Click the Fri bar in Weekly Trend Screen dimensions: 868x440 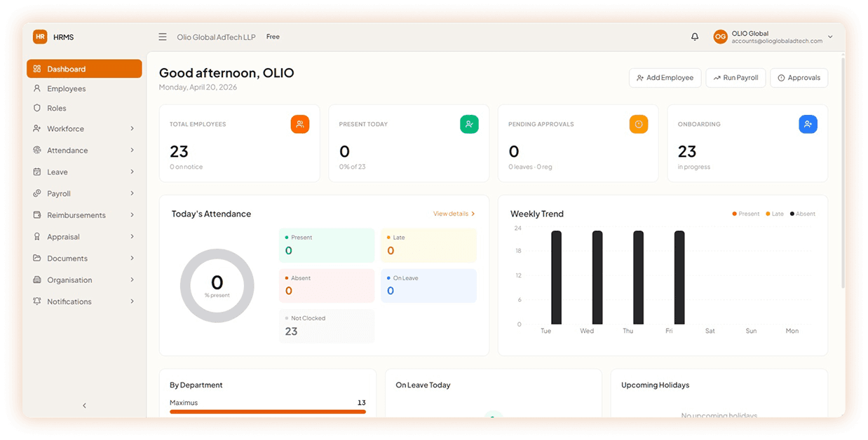(x=679, y=277)
